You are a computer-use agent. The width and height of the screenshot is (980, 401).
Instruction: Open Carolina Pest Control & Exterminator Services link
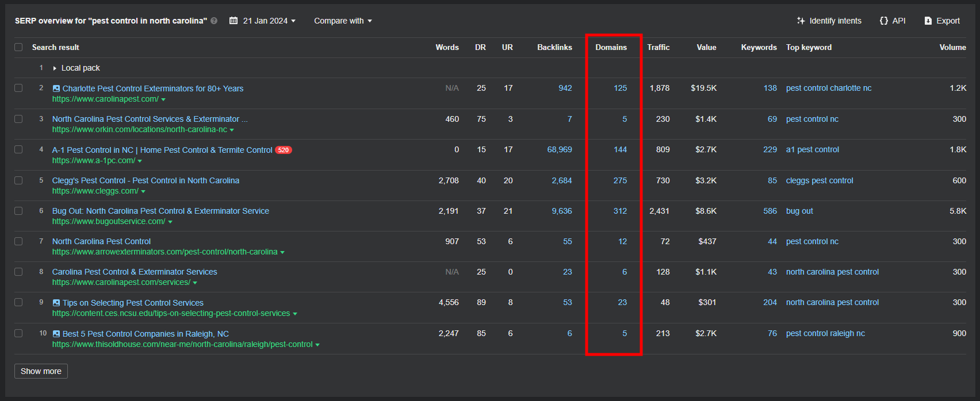pos(135,272)
